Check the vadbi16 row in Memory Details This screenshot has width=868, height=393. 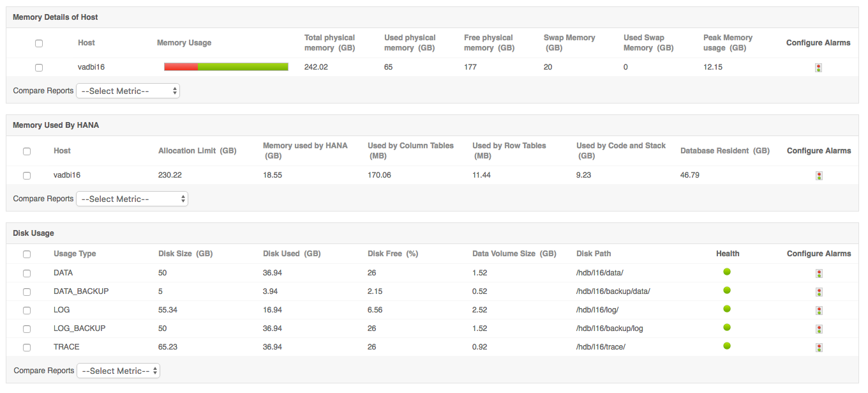click(x=39, y=67)
